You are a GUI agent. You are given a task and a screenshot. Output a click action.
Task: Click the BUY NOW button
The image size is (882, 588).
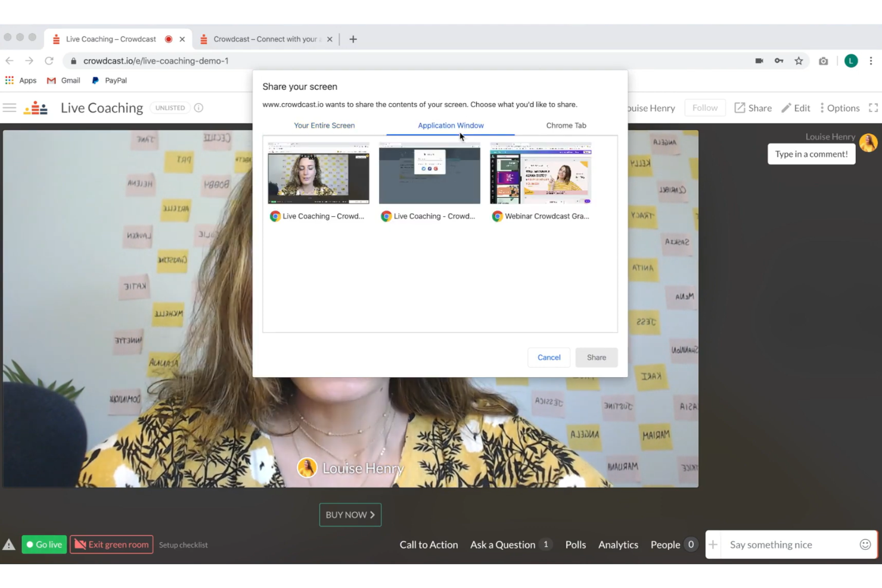click(350, 515)
